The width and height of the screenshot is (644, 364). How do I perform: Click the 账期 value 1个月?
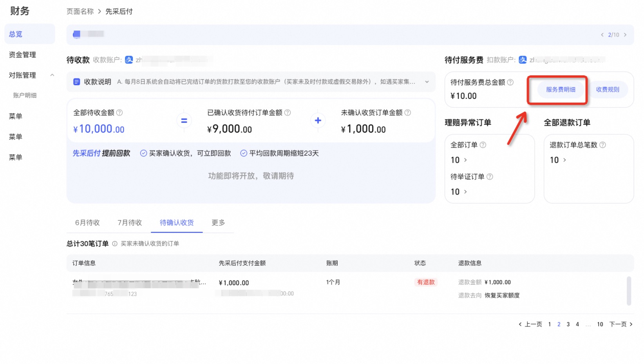tap(333, 282)
